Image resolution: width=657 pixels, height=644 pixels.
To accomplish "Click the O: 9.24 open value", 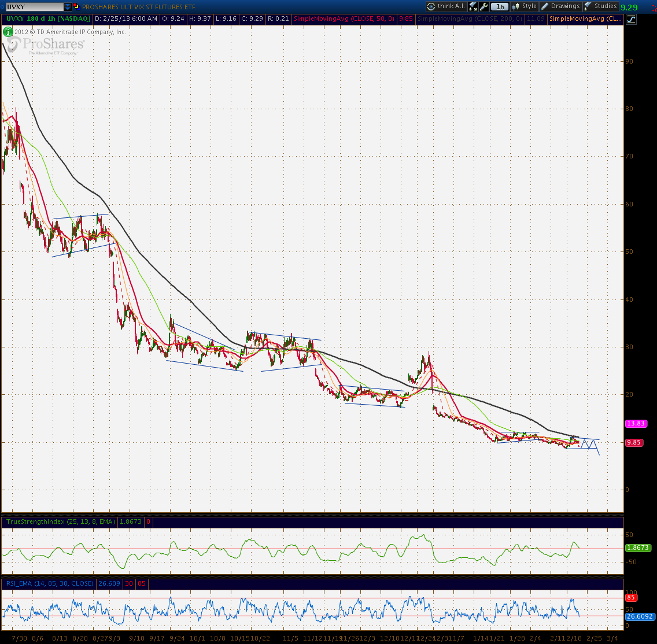I will coord(173,19).
